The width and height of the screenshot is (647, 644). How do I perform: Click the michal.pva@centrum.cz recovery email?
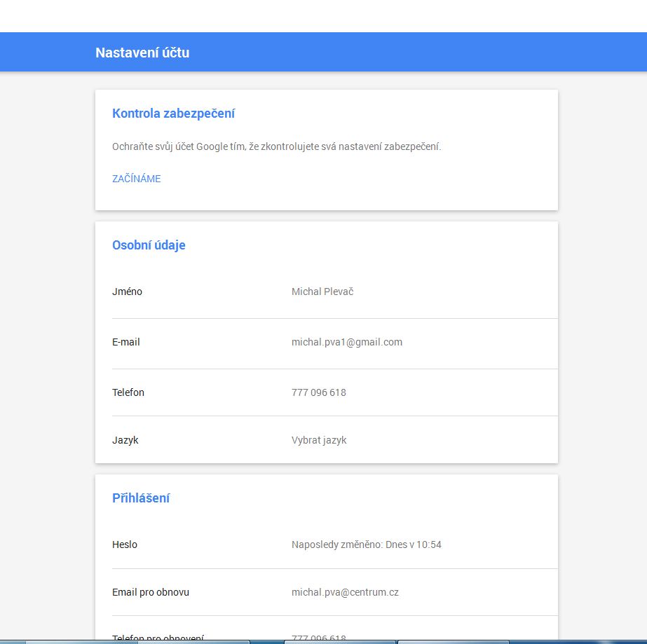(345, 592)
